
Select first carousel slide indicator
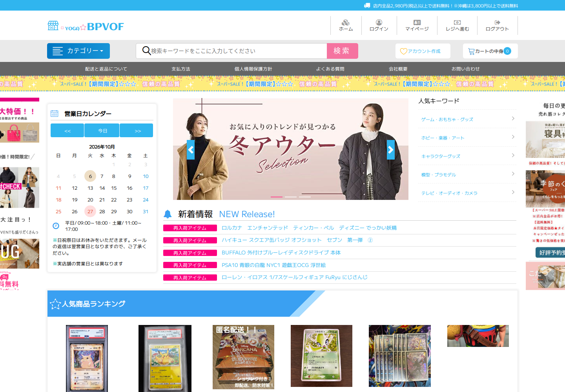[x=277, y=197]
